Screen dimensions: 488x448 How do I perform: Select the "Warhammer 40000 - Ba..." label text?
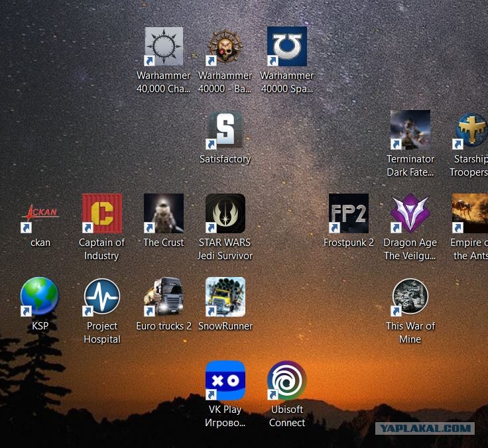click(x=225, y=82)
